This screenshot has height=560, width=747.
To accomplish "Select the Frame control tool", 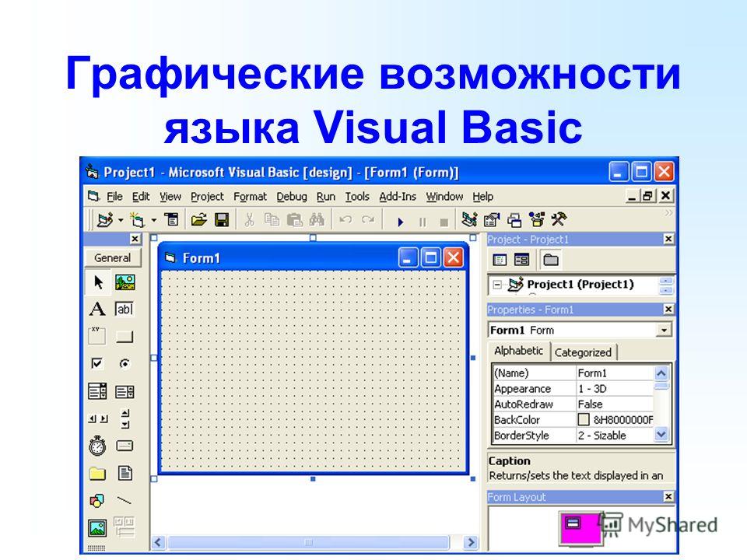I will 97,336.
